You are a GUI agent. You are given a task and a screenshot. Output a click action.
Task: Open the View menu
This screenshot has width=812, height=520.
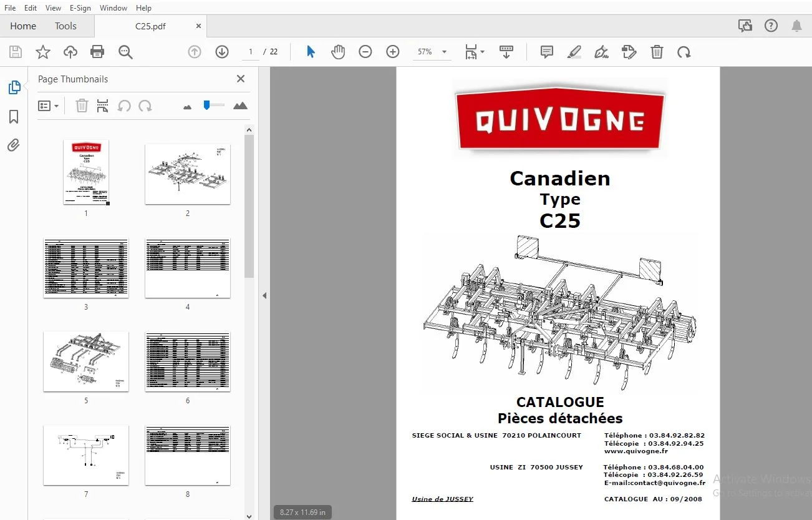pyautogui.click(x=53, y=8)
